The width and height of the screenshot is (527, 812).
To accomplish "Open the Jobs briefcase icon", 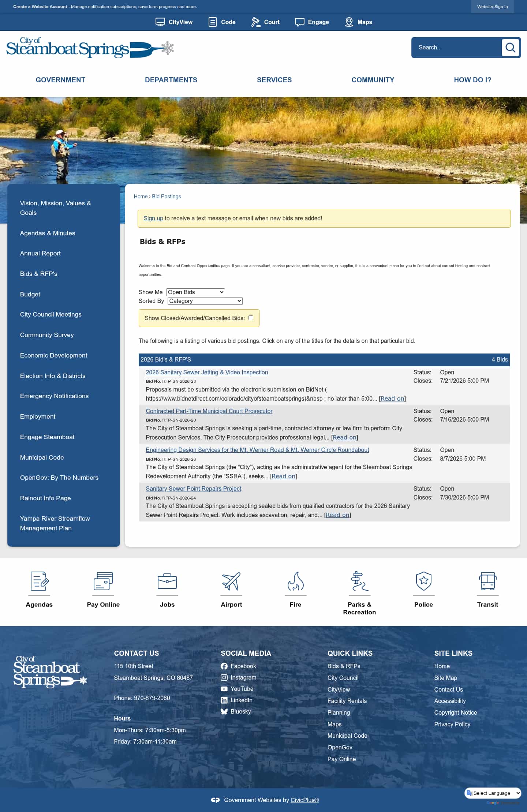I will (167, 581).
